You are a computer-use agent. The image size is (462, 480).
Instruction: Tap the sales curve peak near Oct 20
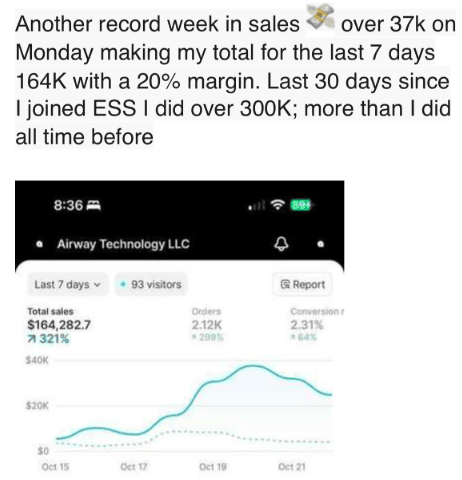(253, 366)
